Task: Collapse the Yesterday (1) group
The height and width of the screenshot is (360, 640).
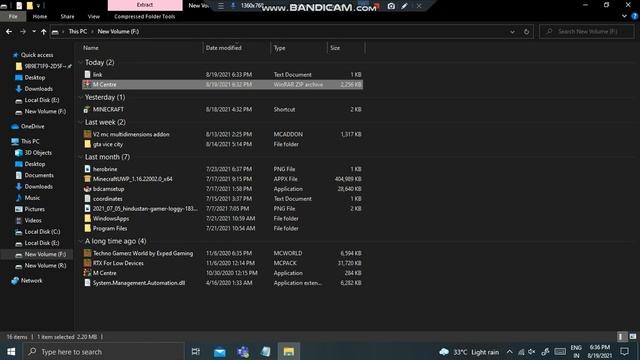Action: coord(80,97)
